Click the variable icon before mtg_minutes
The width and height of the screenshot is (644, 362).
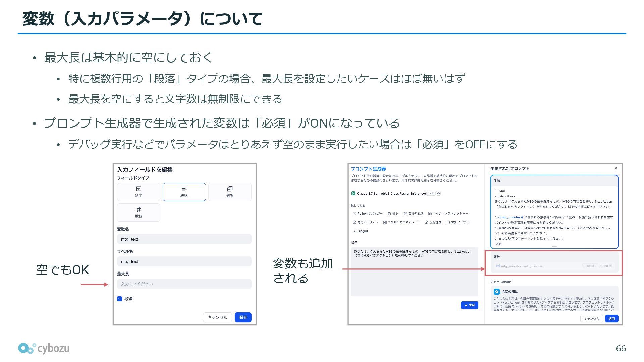[498, 266]
